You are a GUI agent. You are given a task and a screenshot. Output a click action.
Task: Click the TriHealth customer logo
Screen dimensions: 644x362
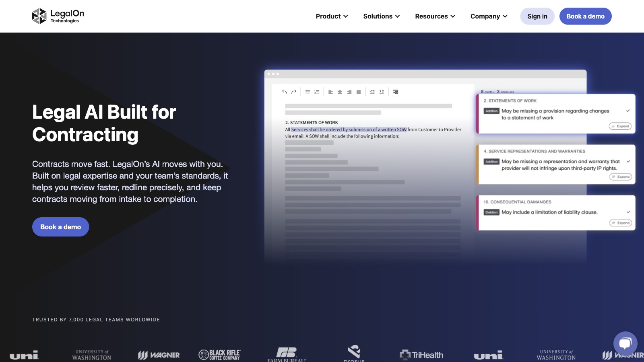coord(421,355)
